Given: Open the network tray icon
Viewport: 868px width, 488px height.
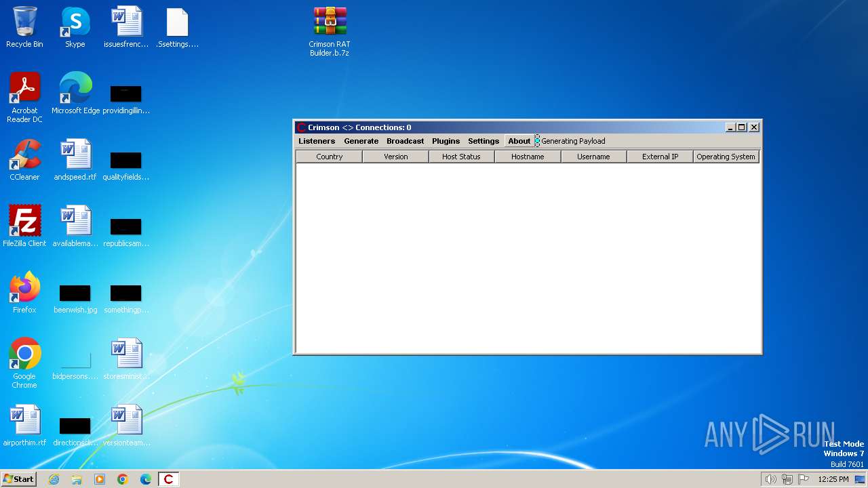Looking at the screenshot, I should [x=787, y=479].
